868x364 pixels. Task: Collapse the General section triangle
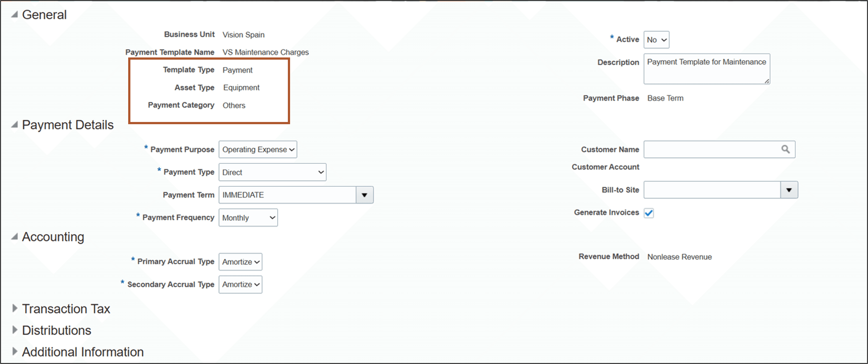point(14,14)
